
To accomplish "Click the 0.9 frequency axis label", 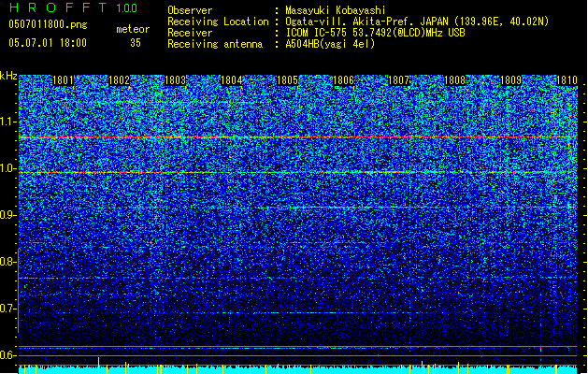I will click(x=8, y=215).
